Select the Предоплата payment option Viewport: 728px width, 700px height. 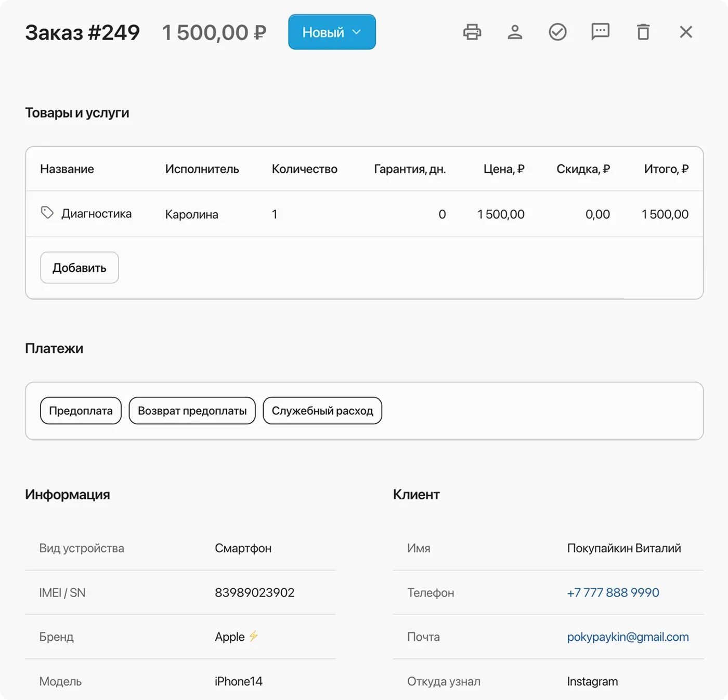click(80, 410)
